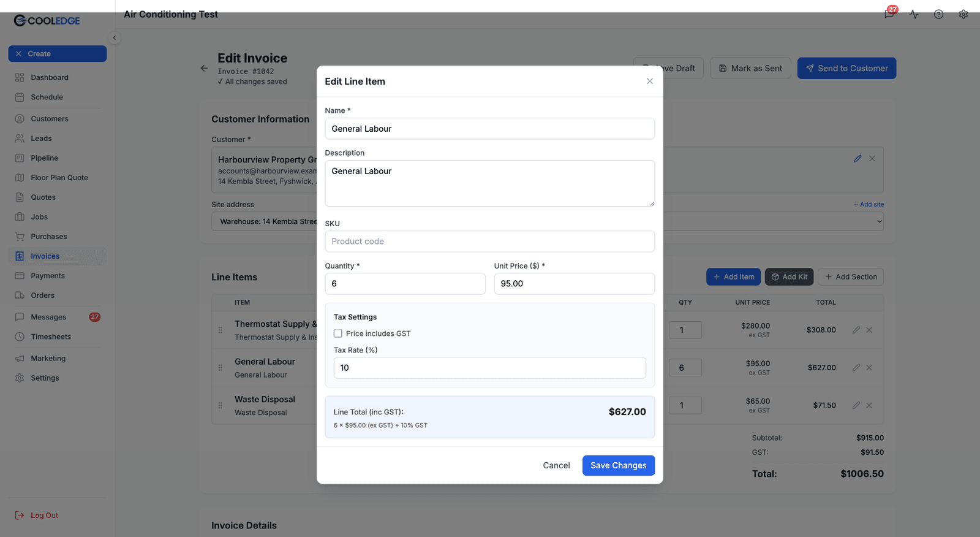Click the $1006.50 total amount

[862, 474]
